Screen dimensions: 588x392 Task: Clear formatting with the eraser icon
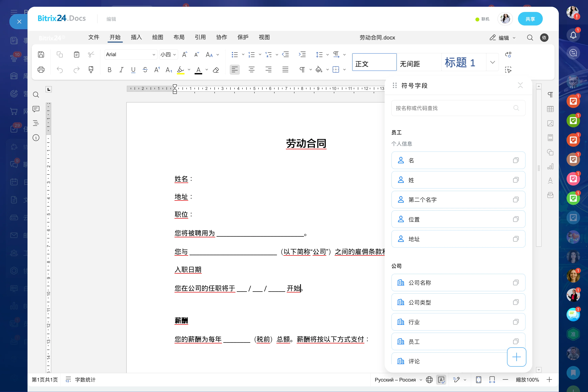216,70
